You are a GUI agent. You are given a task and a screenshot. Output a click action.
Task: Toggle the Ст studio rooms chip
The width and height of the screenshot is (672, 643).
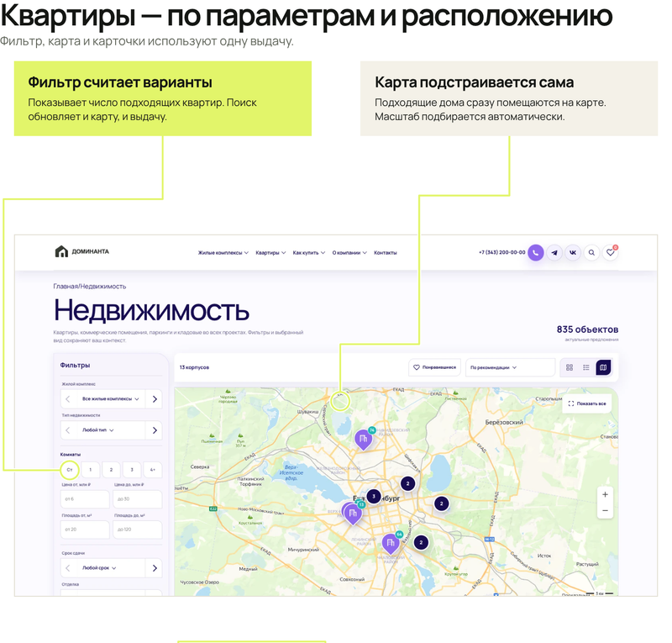pos(70,470)
